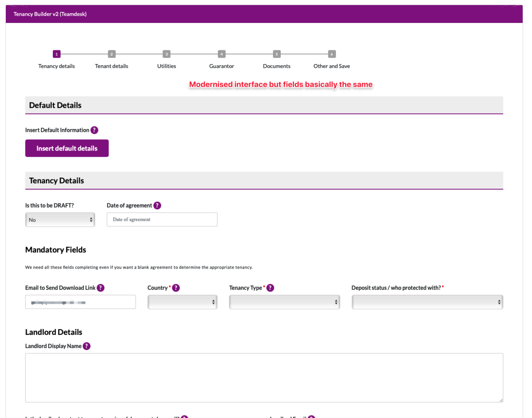Viewport: 532px width, 418px height.
Task: Click the Landlord Email help icon
Action: tap(312, 417)
